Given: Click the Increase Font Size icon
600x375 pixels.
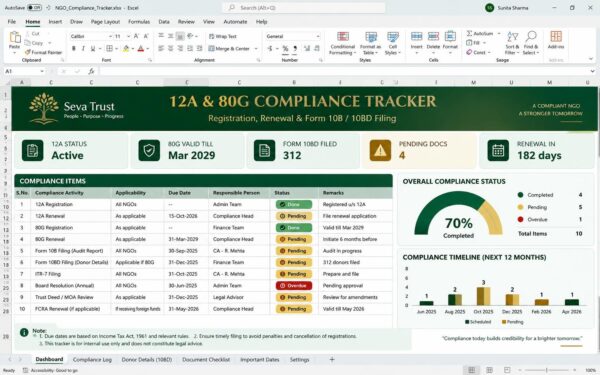Looking at the screenshot, I should point(136,36).
